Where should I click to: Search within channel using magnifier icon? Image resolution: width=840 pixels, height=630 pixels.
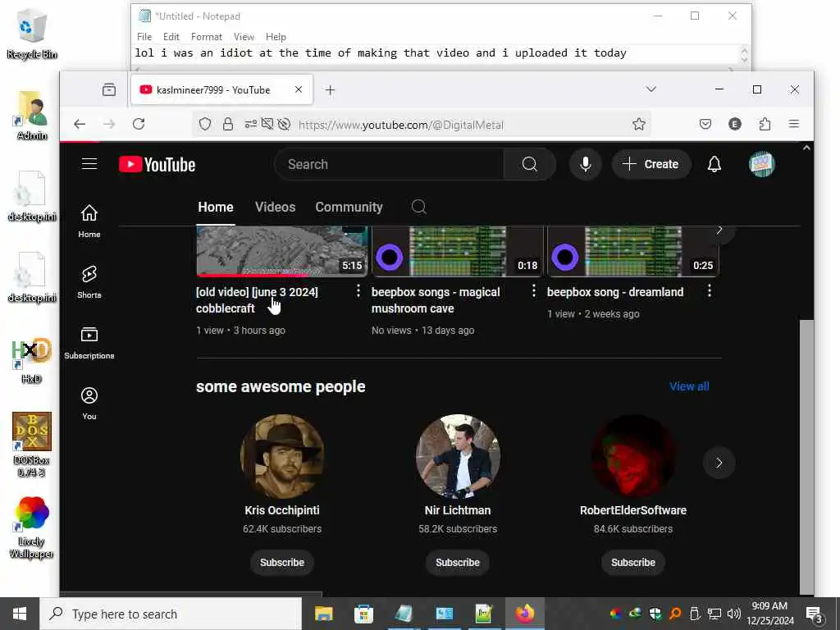pos(419,207)
